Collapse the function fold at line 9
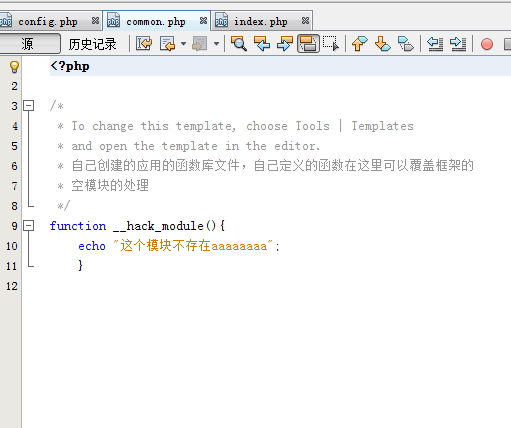Screen dimensions: 511x428 (x=29, y=226)
